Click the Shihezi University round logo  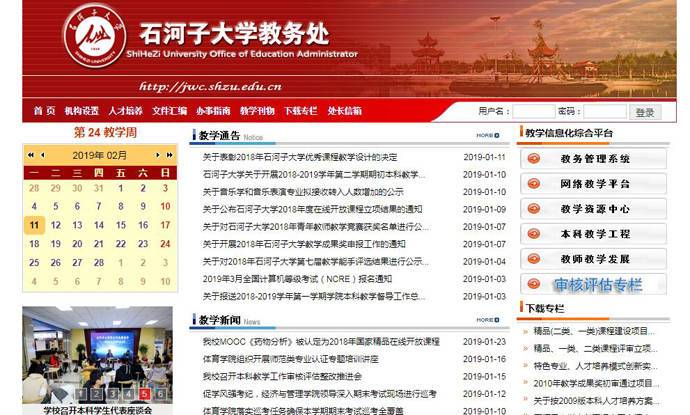point(95,39)
